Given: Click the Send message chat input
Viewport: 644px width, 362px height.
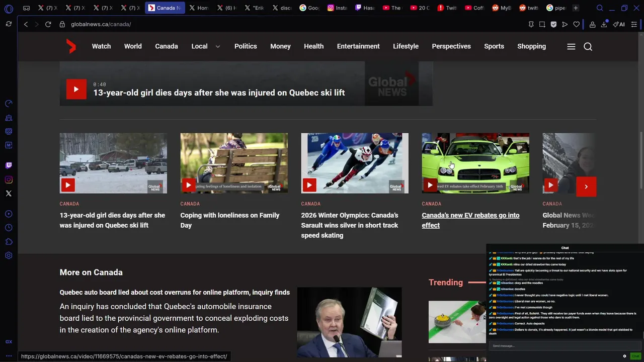Looking at the screenshot, I should (x=565, y=346).
